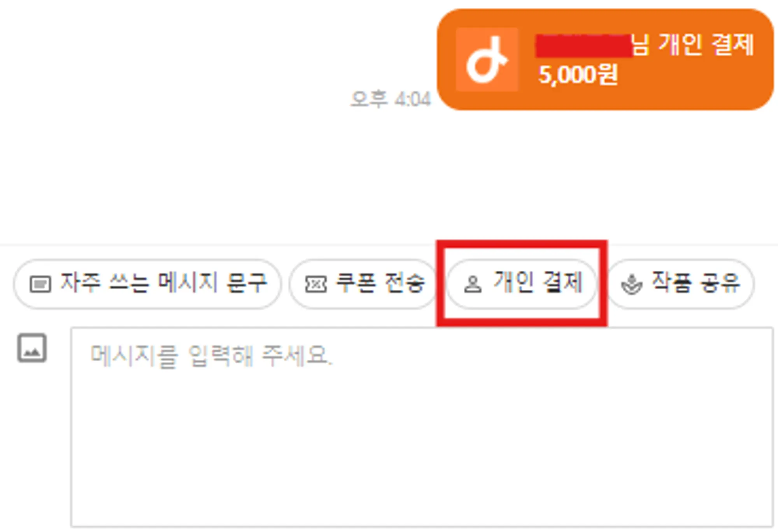Click the 5,000원 amount in payment bubble
Screen dimensions: 778x532
(x=578, y=75)
